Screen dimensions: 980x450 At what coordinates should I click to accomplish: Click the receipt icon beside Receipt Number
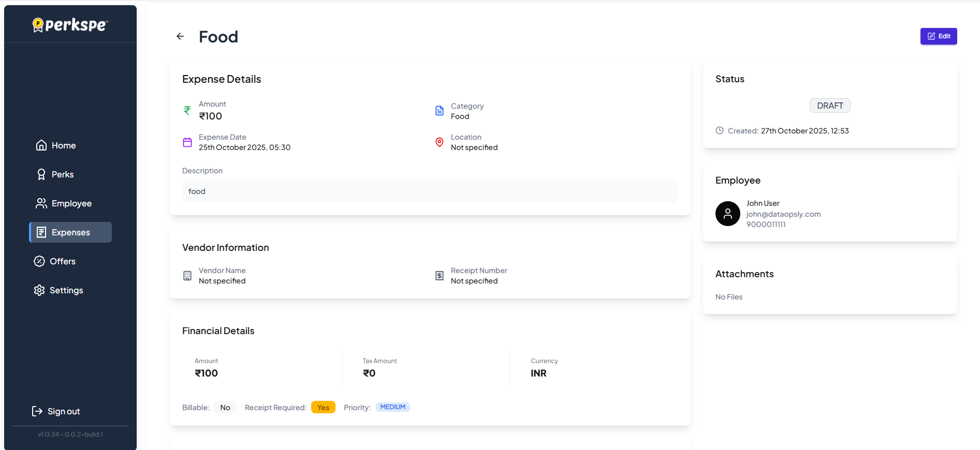tap(440, 276)
